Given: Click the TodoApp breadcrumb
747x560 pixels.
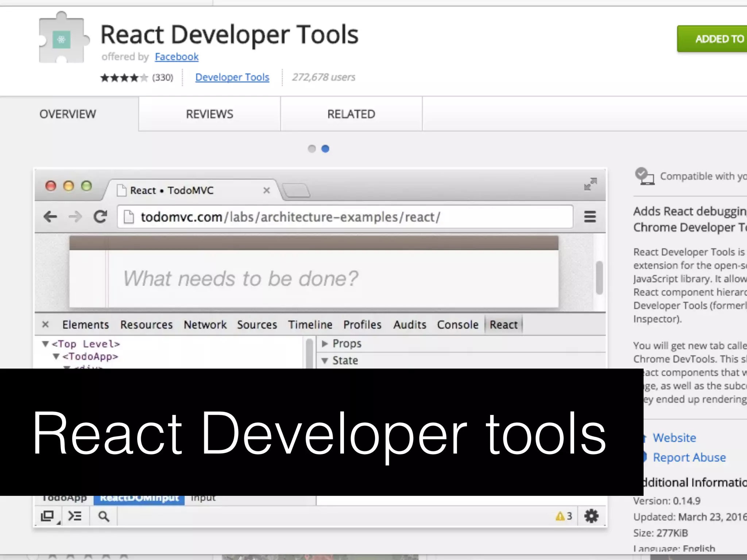Looking at the screenshot, I should pos(64,499).
